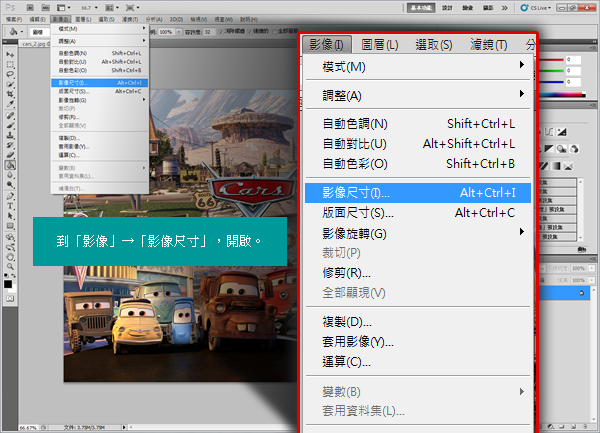Reset to default foreground and background colors
The image size is (600, 433).
click(x=6, y=275)
